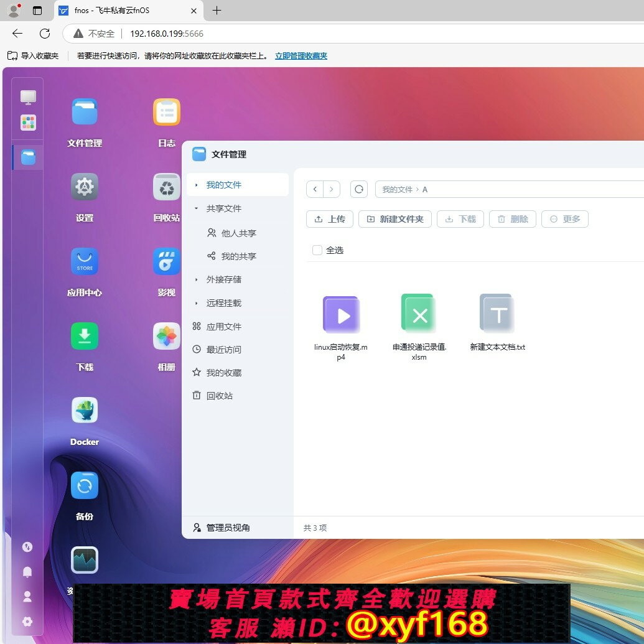Click the 立即管理收藏夹 link
The image size is (644, 644).
(301, 56)
